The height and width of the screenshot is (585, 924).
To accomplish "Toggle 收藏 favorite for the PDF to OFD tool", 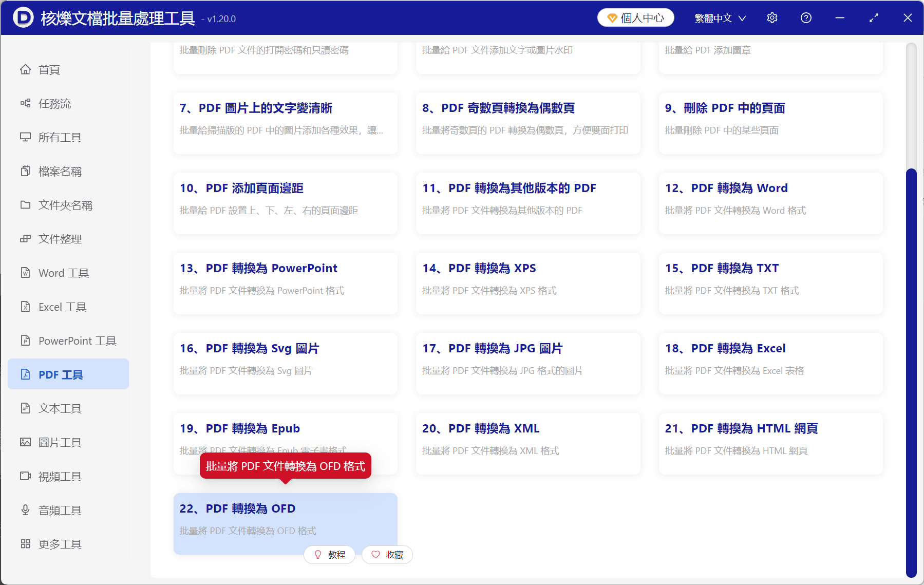I will (x=387, y=555).
